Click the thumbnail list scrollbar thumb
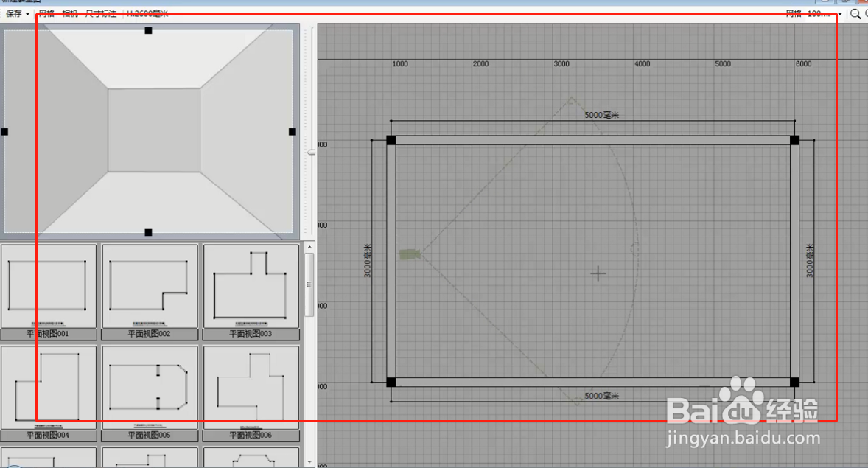The width and height of the screenshot is (868, 468). [309, 284]
